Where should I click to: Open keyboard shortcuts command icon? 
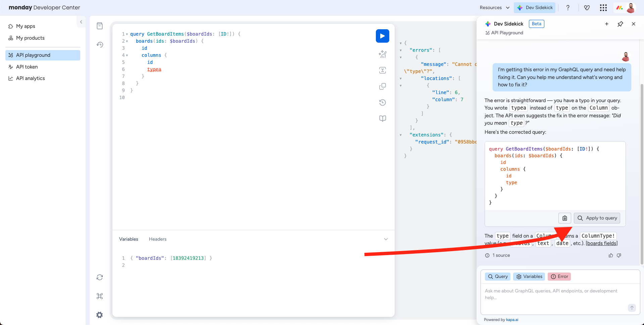pyautogui.click(x=100, y=296)
